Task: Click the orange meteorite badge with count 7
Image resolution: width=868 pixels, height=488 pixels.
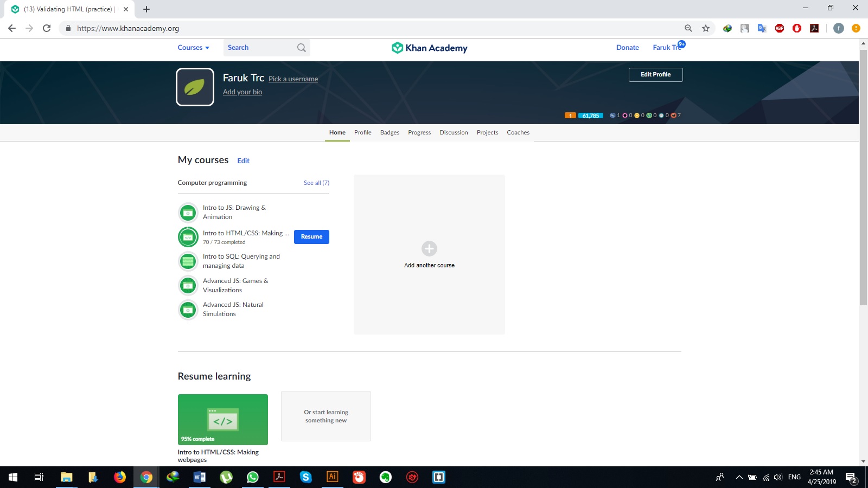Action: coord(674,115)
